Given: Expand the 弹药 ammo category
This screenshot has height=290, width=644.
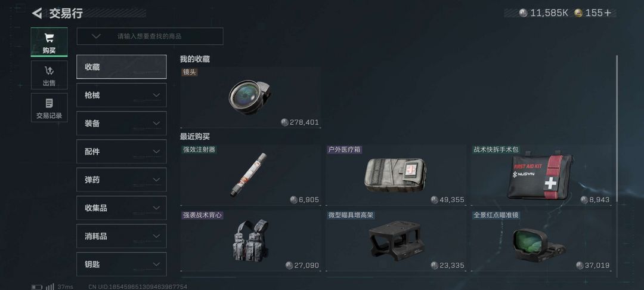Looking at the screenshot, I should pos(122,180).
